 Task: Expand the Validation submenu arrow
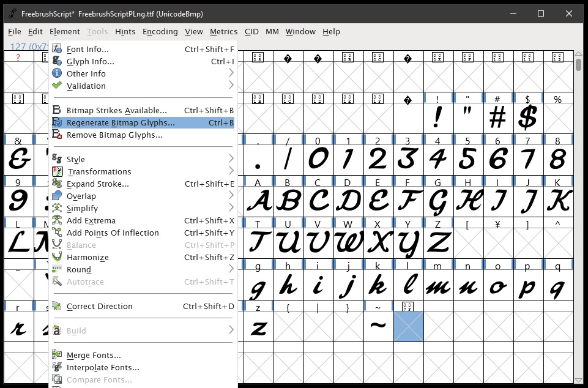click(231, 86)
